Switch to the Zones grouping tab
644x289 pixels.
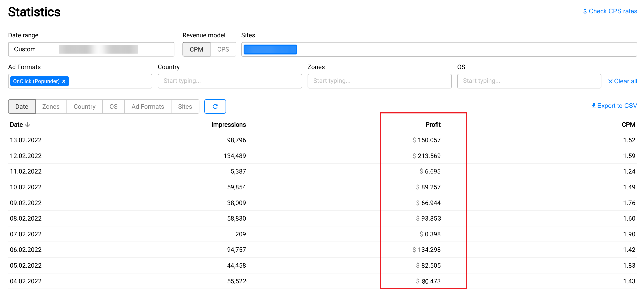point(51,106)
